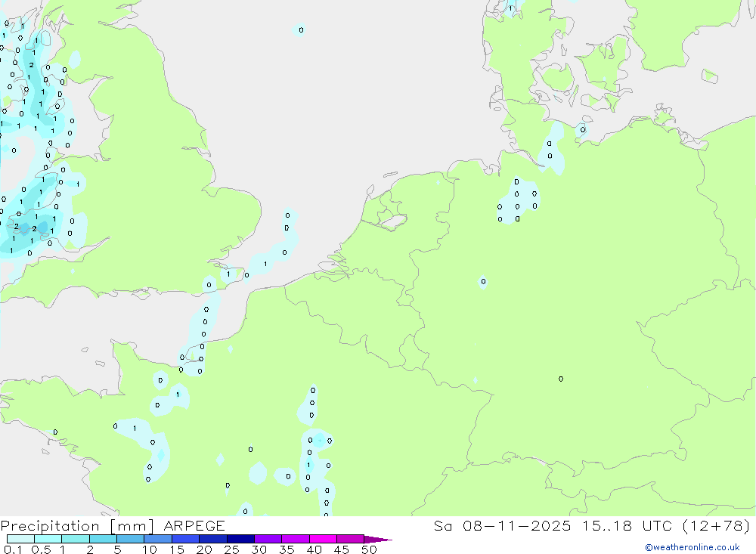The height and width of the screenshot is (554, 756).
Task: Pick the 30–35 violet legend swatch
Action: [268, 539]
